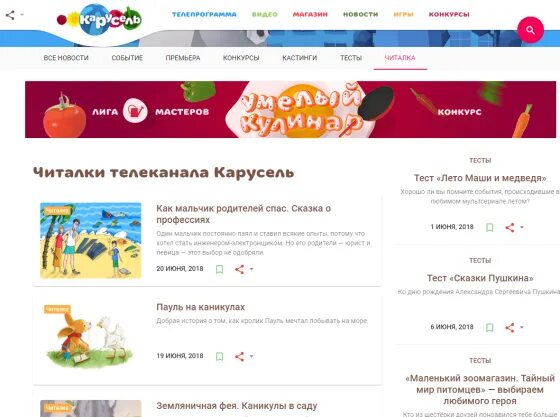560x417 pixels.
Task: Click the pink search magnifier button
Action: click(530, 30)
